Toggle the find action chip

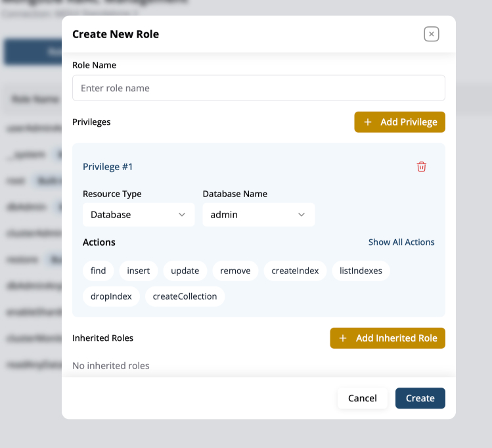99,271
